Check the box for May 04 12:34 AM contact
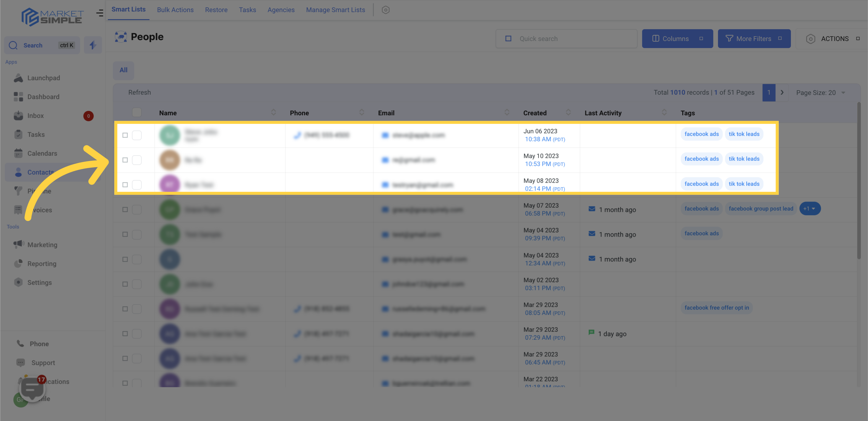The width and height of the screenshot is (868, 421). click(136, 259)
